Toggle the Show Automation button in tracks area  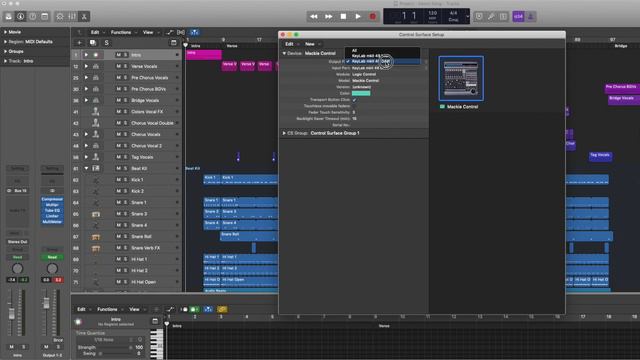click(x=170, y=32)
